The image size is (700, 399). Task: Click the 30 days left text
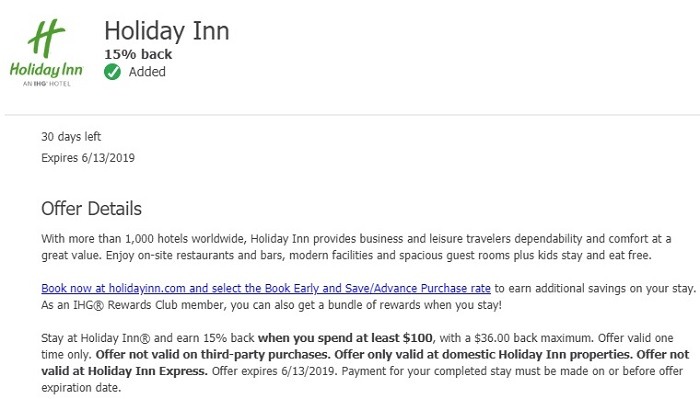pos(71,137)
